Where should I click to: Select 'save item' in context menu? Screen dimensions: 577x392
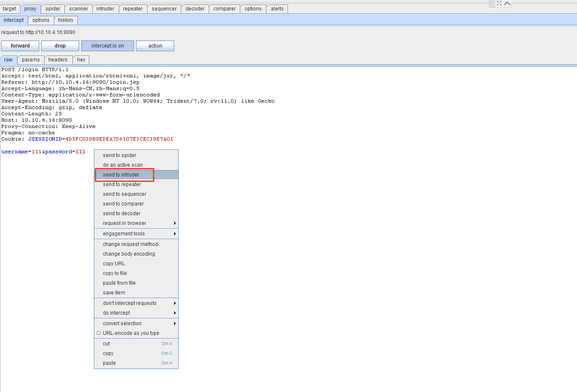click(x=136, y=293)
